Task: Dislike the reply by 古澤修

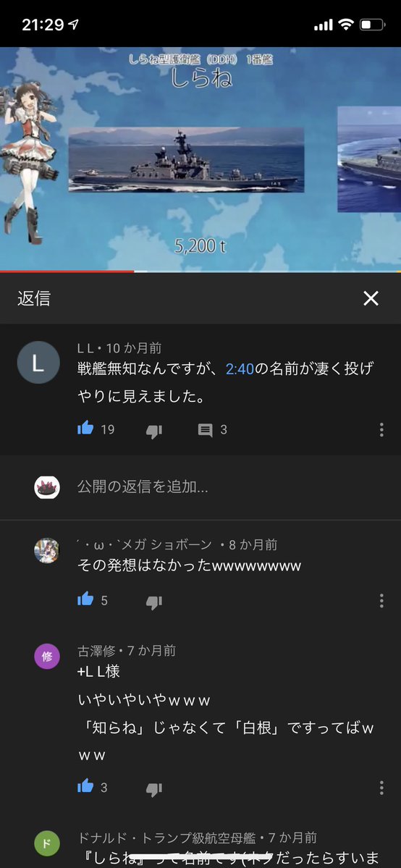Action: (154, 788)
